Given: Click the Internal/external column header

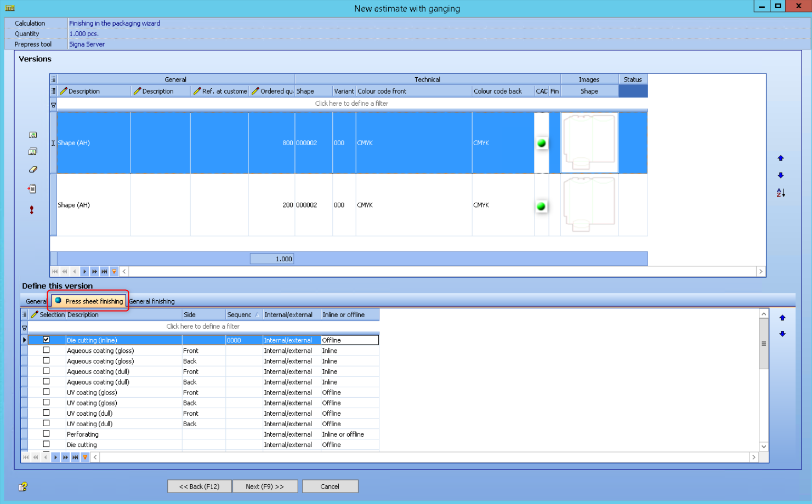Looking at the screenshot, I should [x=292, y=314].
